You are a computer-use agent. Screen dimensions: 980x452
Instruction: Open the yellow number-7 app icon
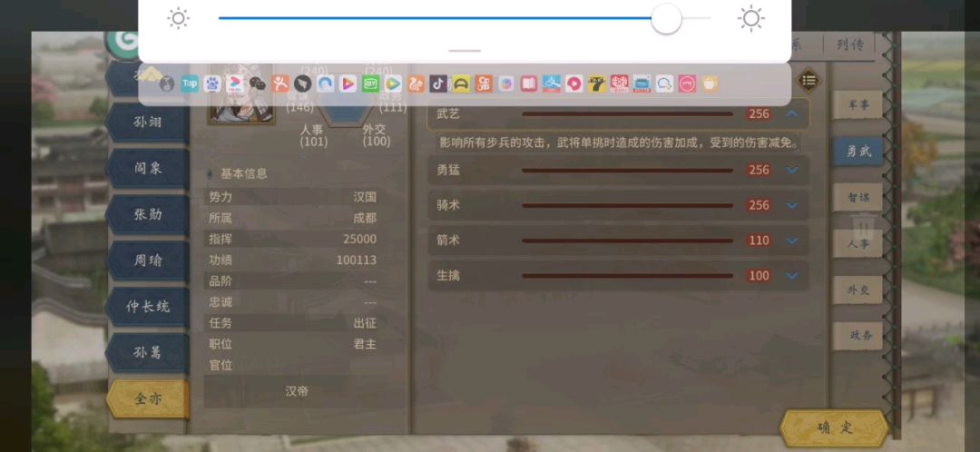597,84
